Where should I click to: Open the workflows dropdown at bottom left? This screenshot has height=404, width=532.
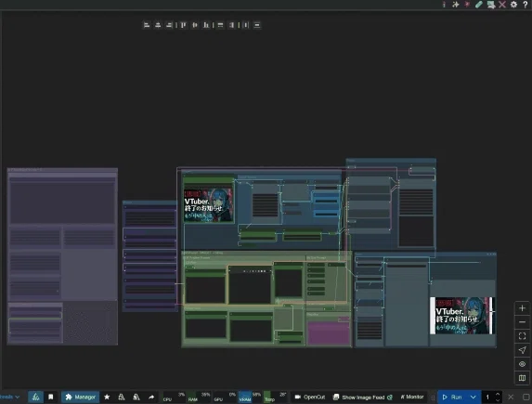9,397
